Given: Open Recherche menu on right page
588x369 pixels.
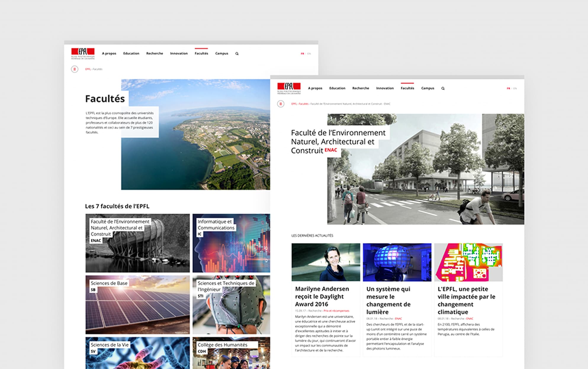Looking at the screenshot, I should tap(360, 88).
